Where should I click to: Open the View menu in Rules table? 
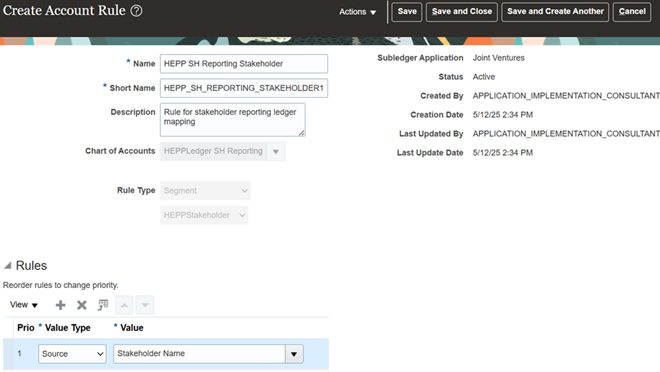pos(24,305)
